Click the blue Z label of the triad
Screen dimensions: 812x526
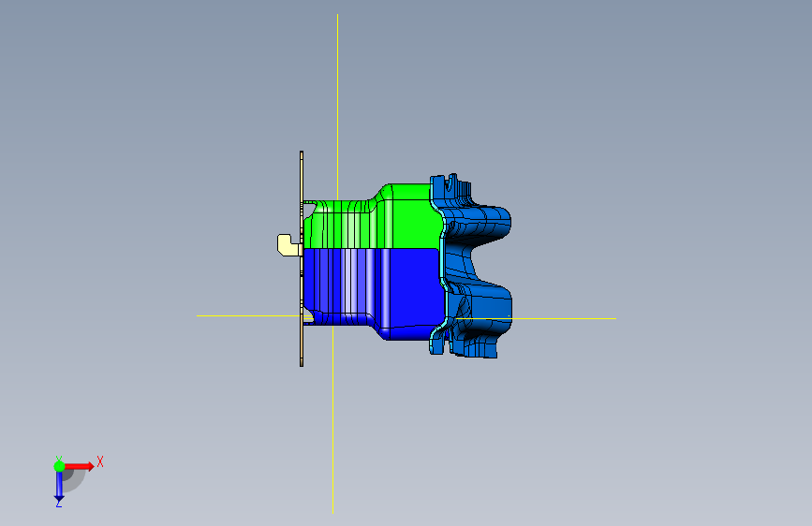click(59, 503)
